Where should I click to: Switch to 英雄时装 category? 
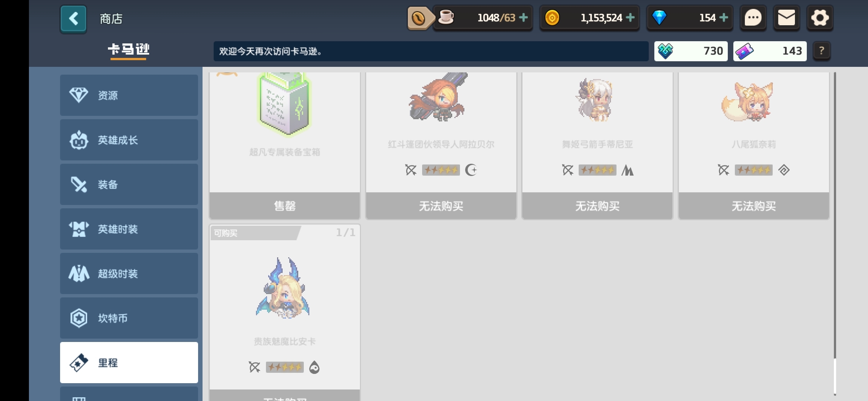coord(129,229)
